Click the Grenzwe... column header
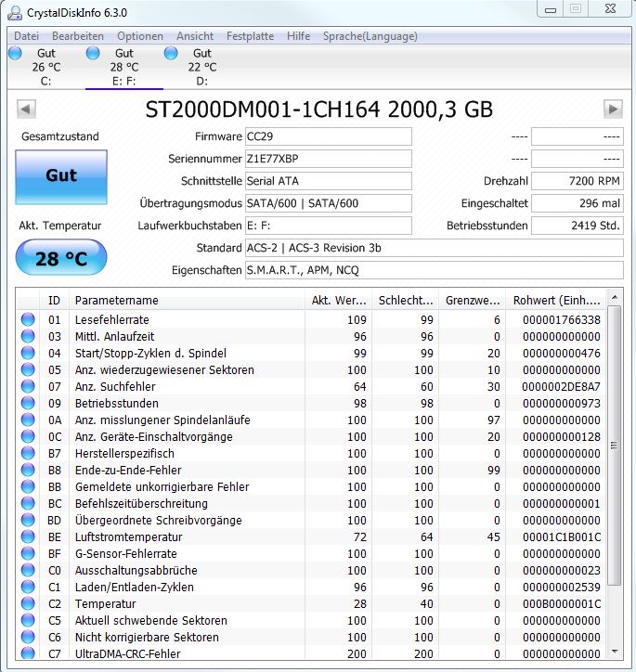 473,300
